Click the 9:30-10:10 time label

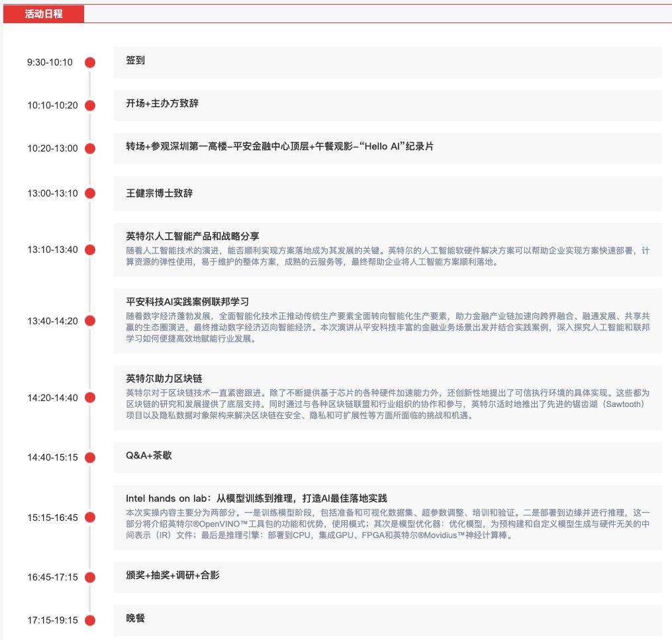pos(50,62)
